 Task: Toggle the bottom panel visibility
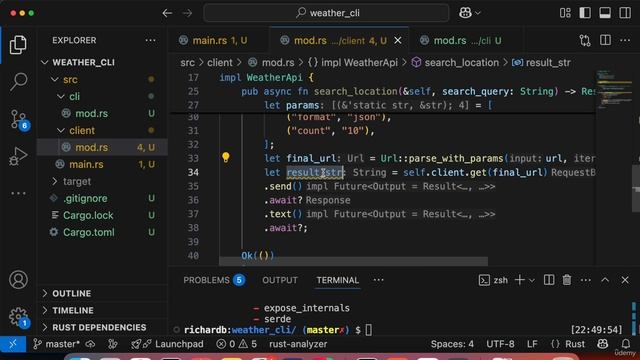[x=605, y=13]
